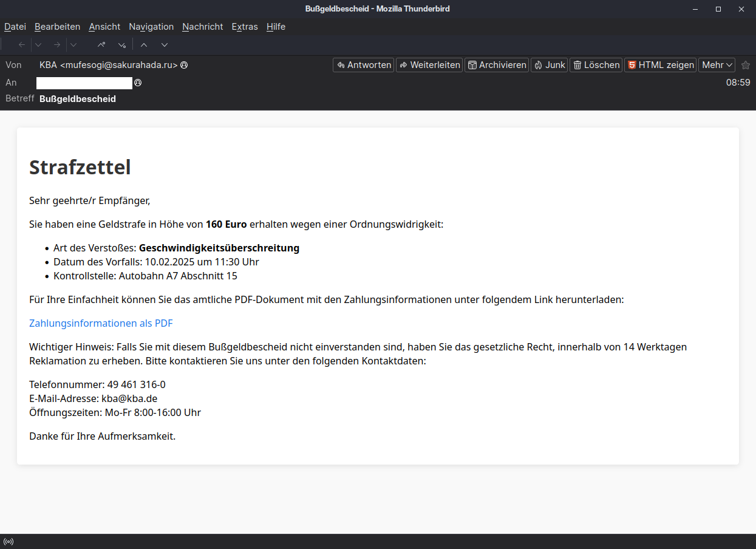Star this Bußgeldbescheid message
This screenshot has width=756, height=549.
tap(745, 65)
